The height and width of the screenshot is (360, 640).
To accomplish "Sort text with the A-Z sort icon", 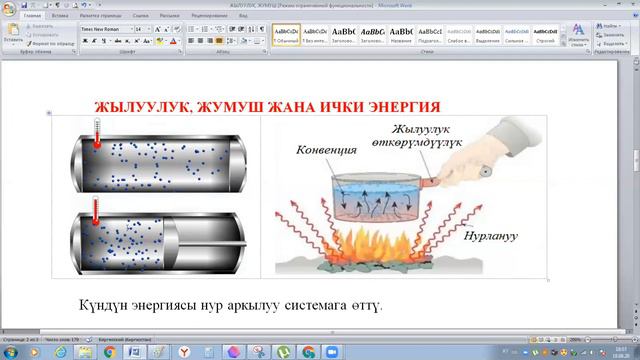I will (x=251, y=29).
